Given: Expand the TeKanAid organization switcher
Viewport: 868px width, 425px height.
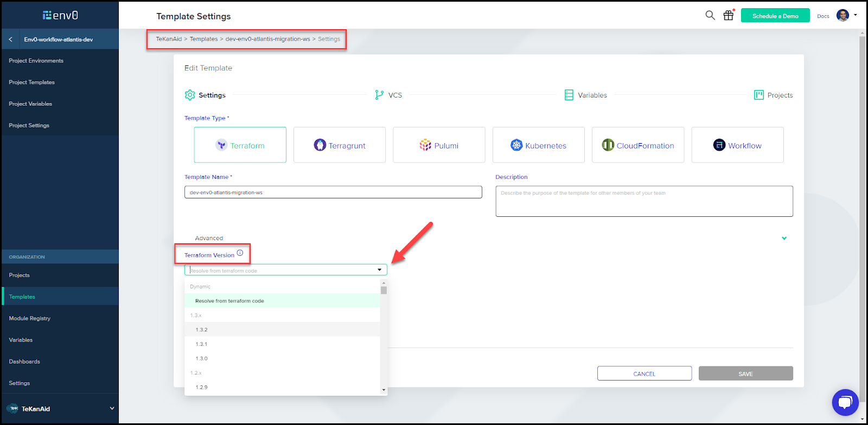Looking at the screenshot, I should point(112,409).
